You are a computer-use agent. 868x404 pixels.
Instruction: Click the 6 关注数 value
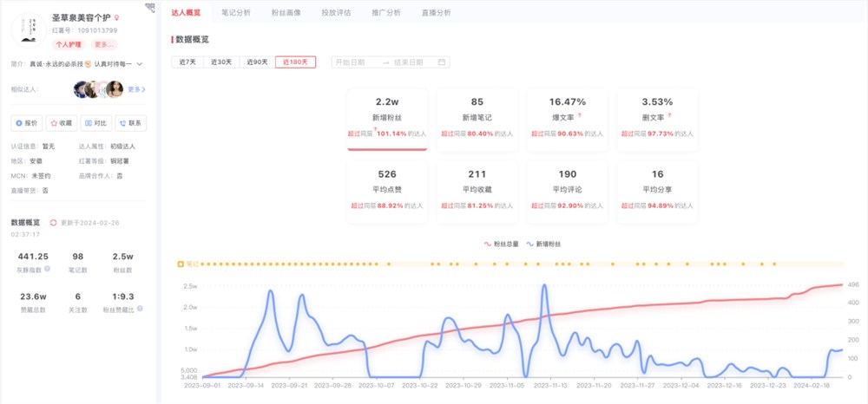click(x=78, y=296)
